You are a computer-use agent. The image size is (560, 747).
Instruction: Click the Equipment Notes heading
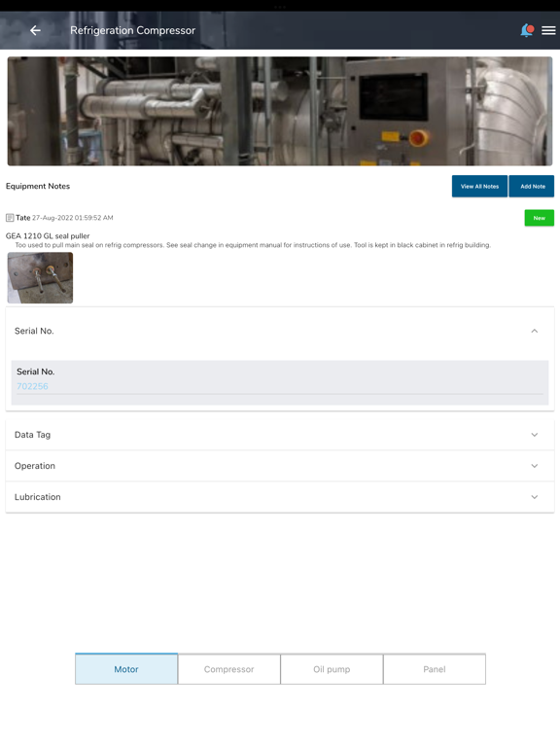(x=38, y=187)
